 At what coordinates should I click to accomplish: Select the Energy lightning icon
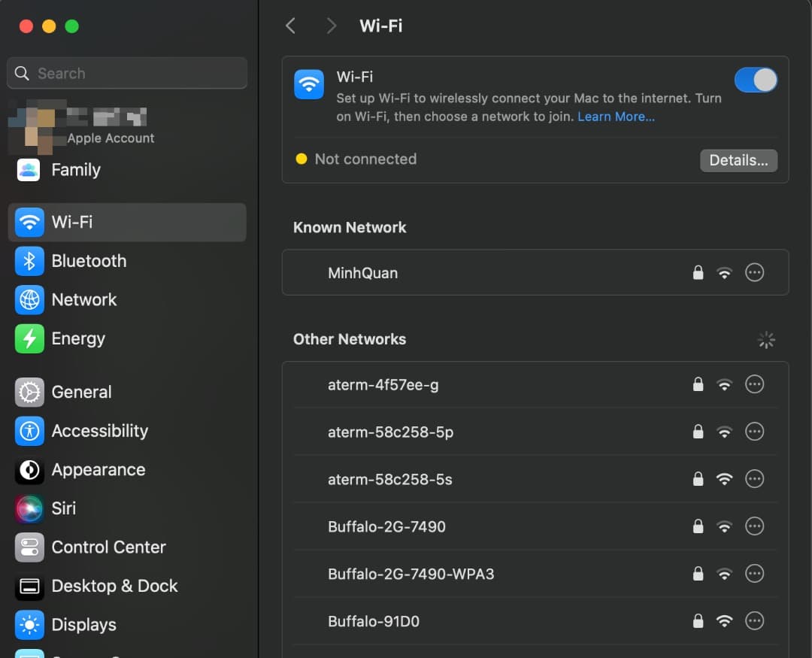point(29,339)
